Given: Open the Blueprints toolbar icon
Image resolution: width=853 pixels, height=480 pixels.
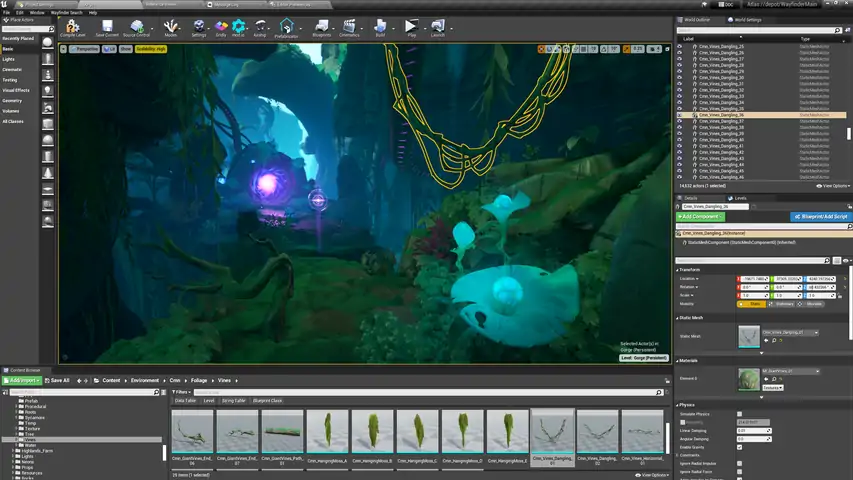Looking at the screenshot, I should coord(322,27).
